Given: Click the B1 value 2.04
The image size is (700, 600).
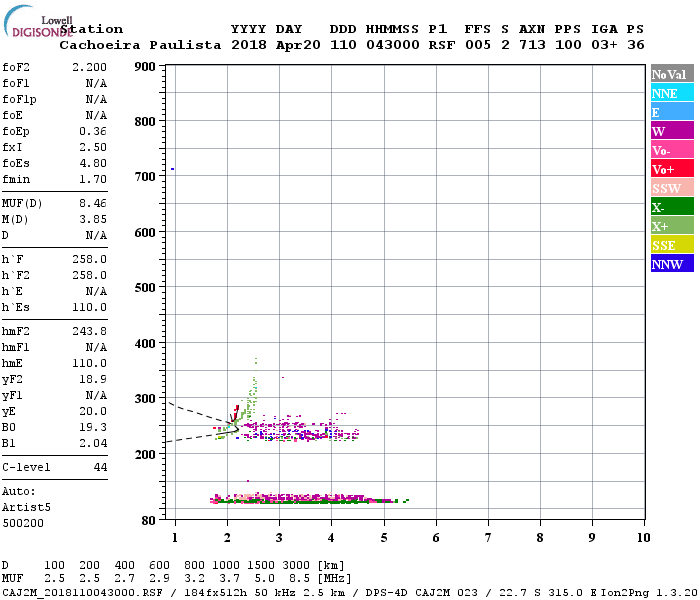Looking at the screenshot, I should click(x=93, y=443).
